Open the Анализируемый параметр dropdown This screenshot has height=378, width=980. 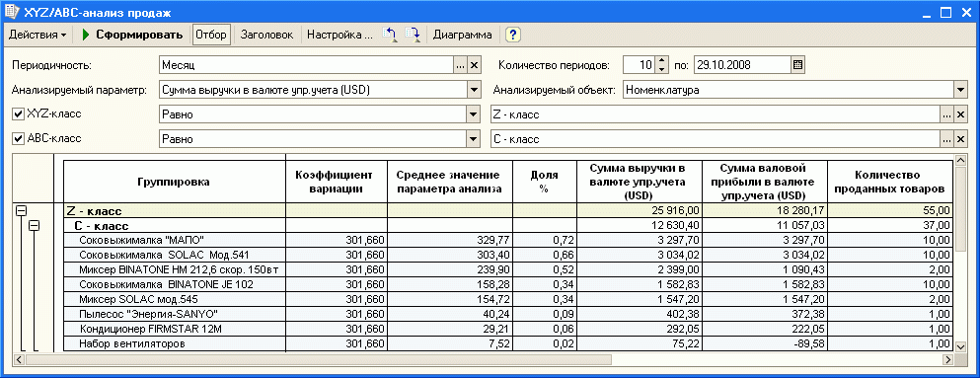click(474, 90)
